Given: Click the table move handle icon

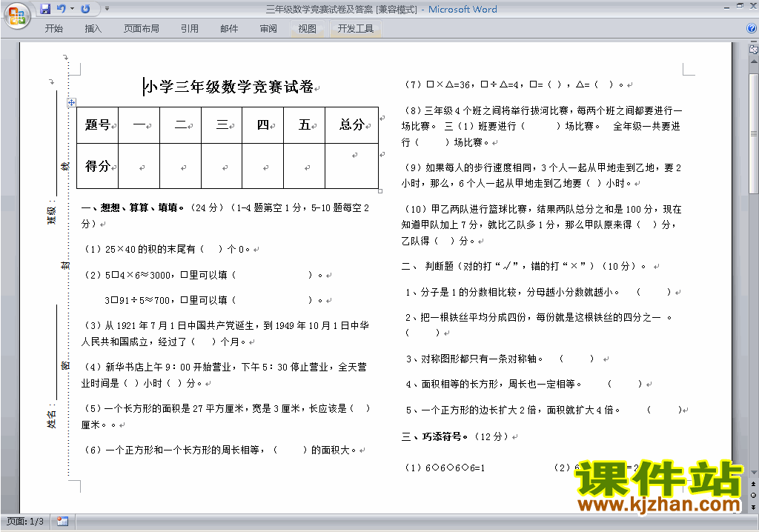Looking at the screenshot, I should [72, 102].
